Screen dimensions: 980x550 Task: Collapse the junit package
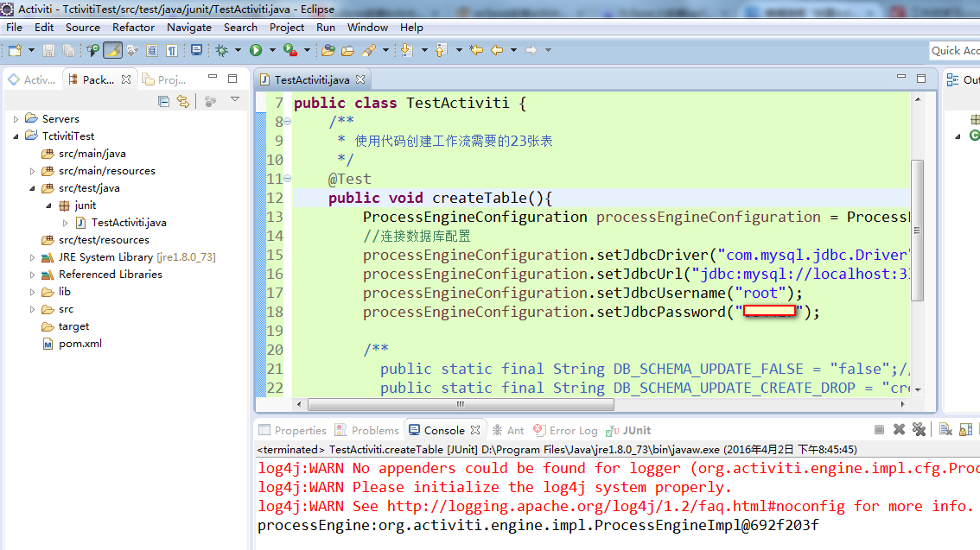pyautogui.click(x=48, y=205)
